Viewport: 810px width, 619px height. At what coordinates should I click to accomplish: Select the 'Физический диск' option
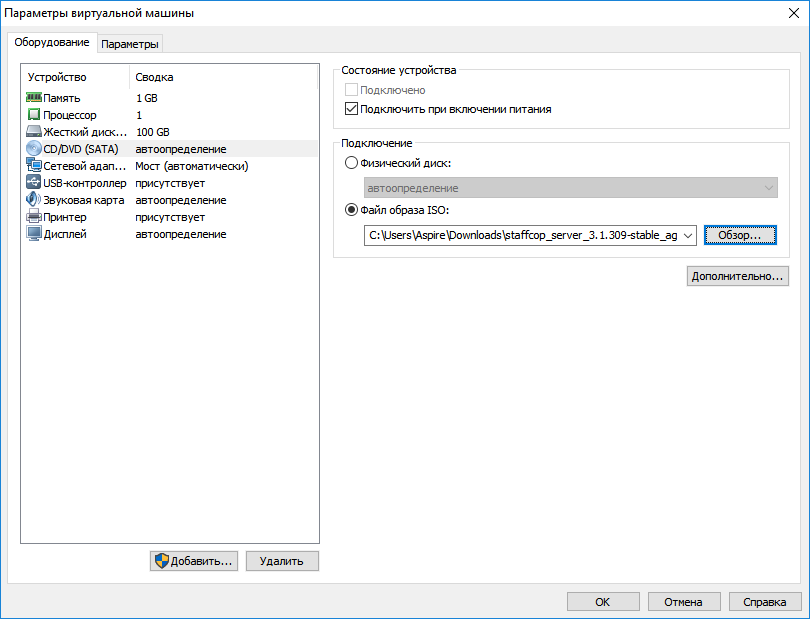coord(351,163)
